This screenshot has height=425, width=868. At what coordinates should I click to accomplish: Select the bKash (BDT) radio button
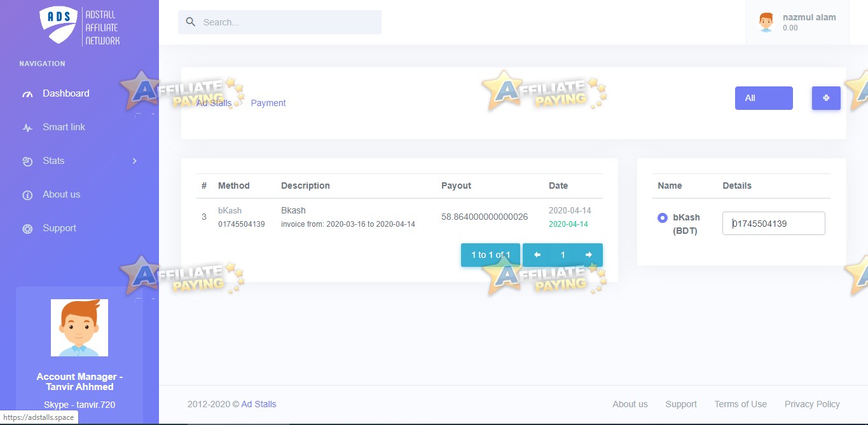[x=662, y=218]
